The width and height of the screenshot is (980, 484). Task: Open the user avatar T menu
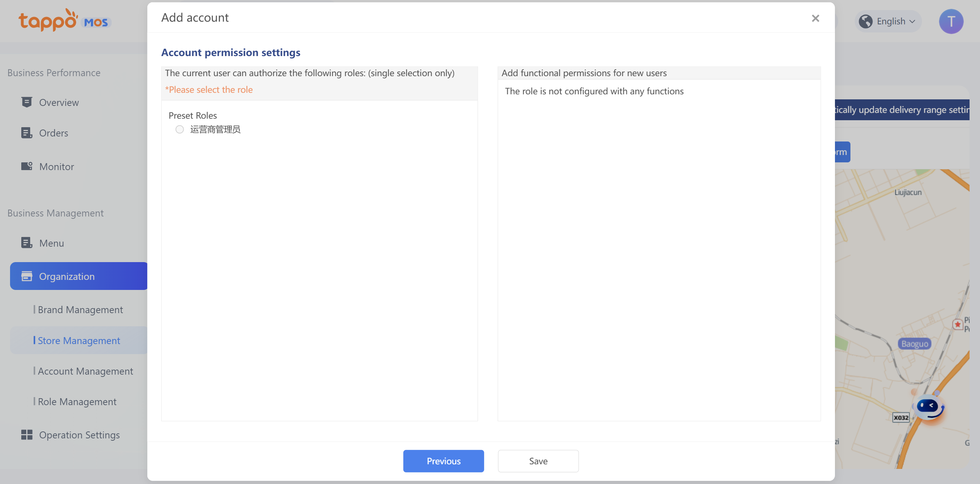(951, 21)
